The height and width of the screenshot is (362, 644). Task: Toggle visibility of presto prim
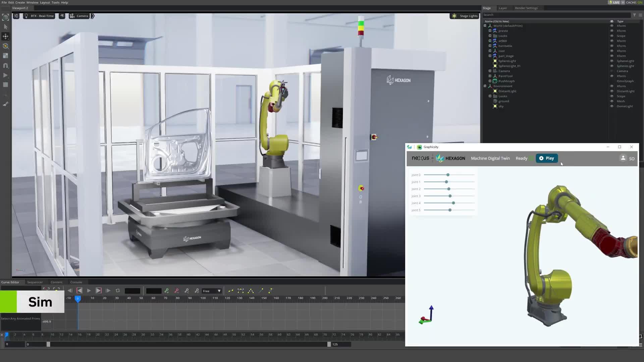(x=611, y=31)
